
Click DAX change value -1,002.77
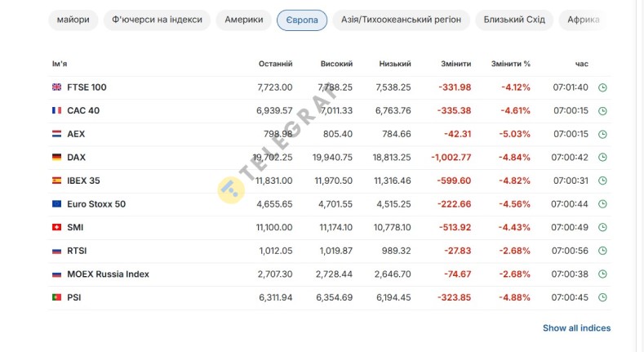pos(451,158)
